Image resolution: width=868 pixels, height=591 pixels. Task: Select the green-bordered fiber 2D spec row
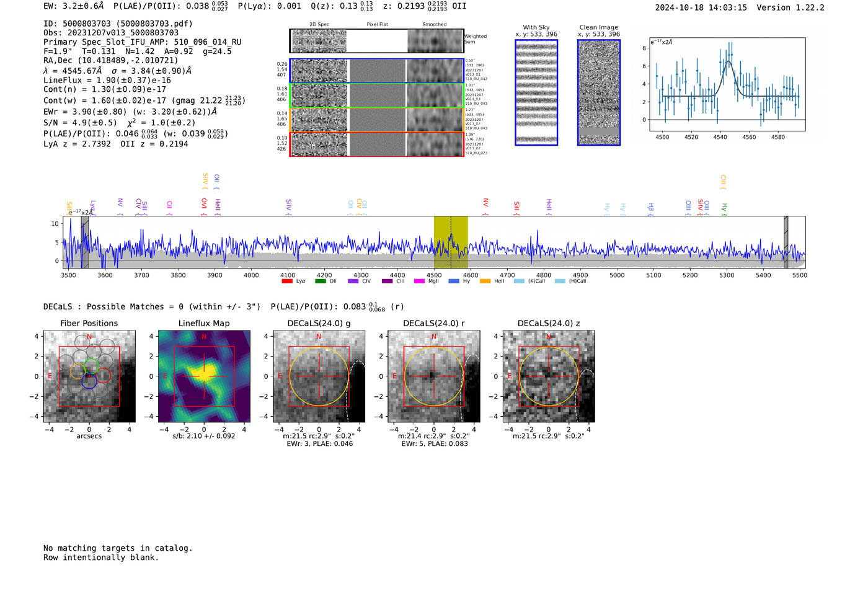coord(376,96)
